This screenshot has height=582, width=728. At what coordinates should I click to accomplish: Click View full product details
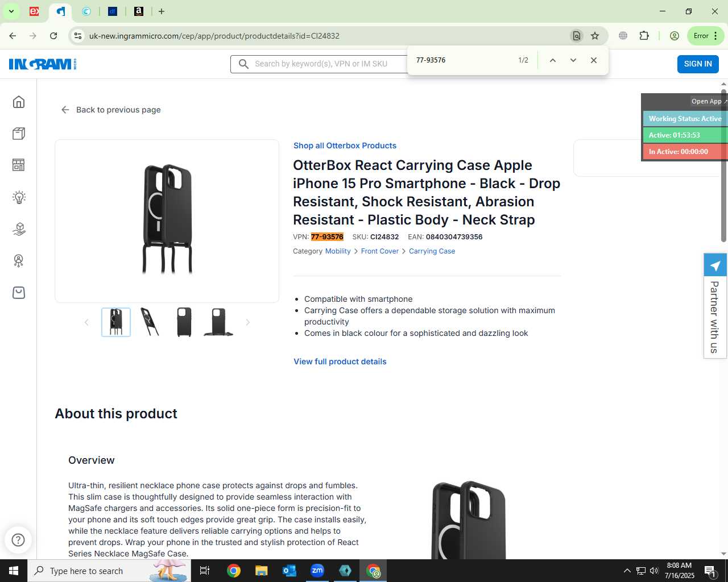coord(340,361)
